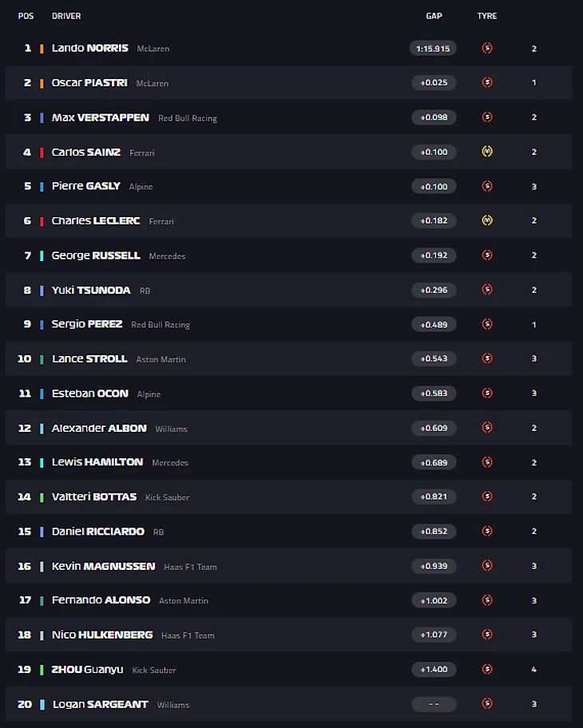Click the TYRE column header
The height and width of the screenshot is (728, 583).
coord(487,16)
